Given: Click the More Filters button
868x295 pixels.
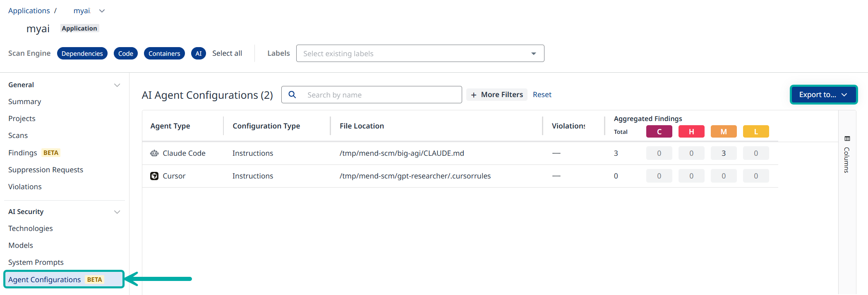Looking at the screenshot, I should pyautogui.click(x=497, y=95).
